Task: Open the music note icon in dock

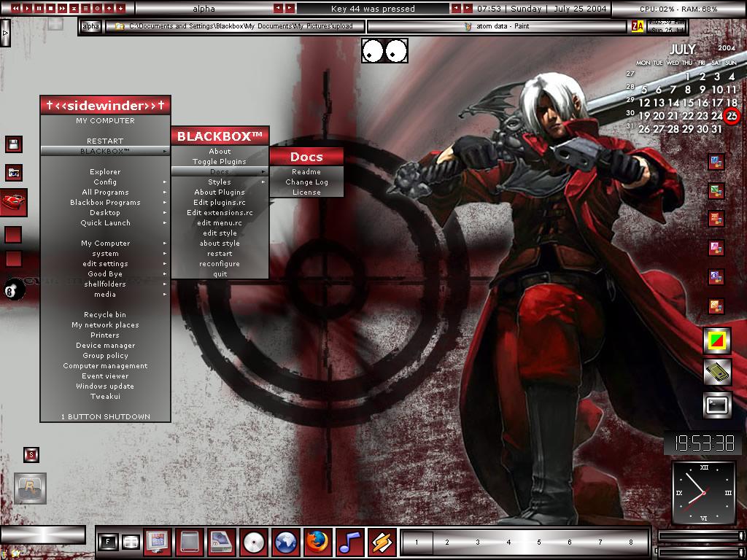Action: coord(350,542)
